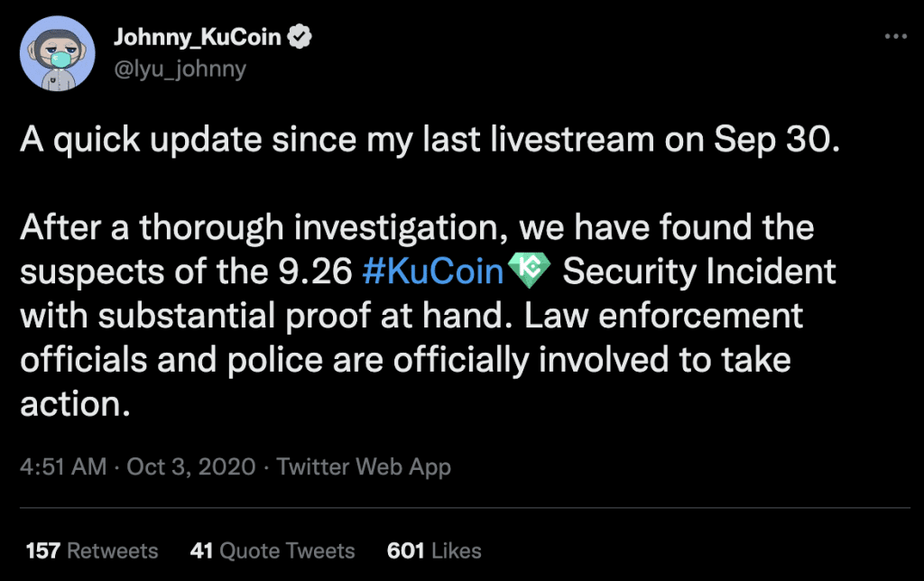Click the tweet timestamp Oct 3, 2020
Screen dimensions: 924x581
[192, 467]
